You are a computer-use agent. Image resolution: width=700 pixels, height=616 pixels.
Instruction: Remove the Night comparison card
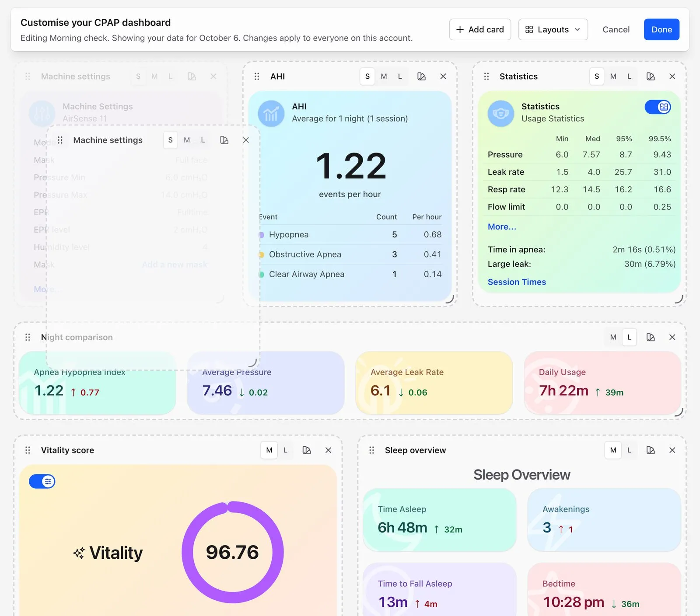tap(672, 337)
